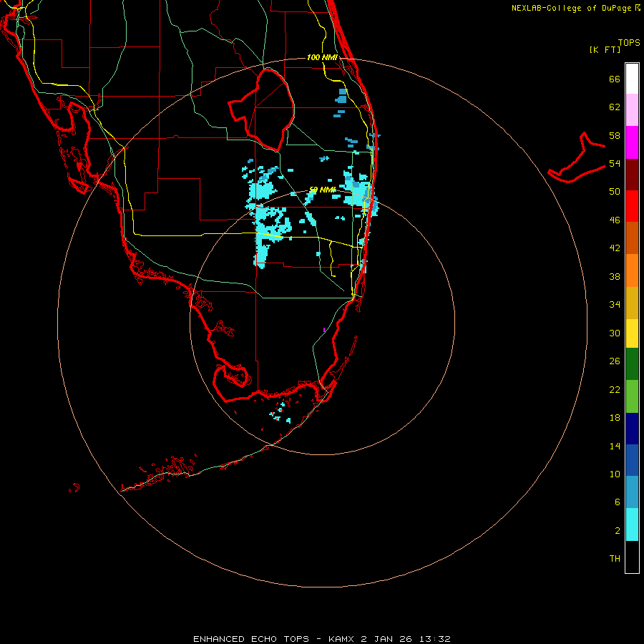
Task: Click the legend value '10'
Action: coord(615,474)
